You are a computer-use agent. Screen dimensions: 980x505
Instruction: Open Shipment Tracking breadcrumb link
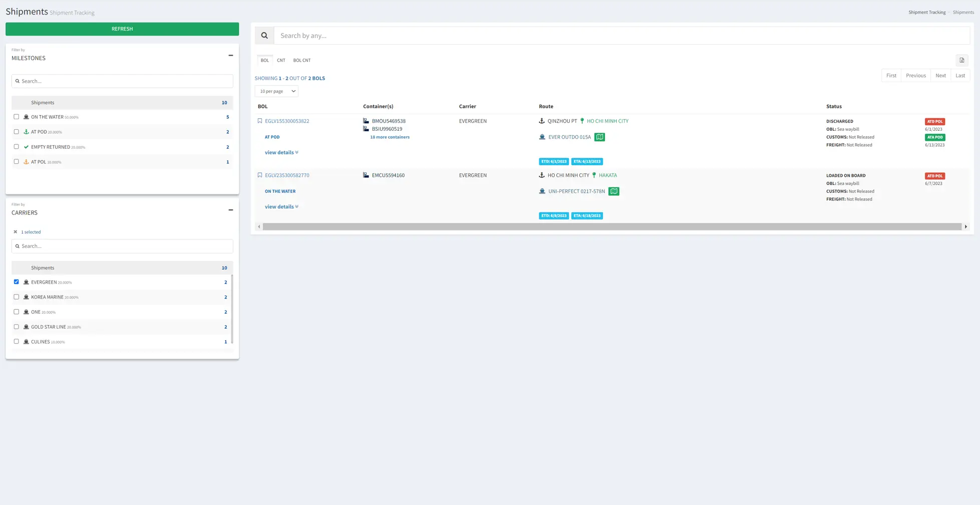pos(927,12)
